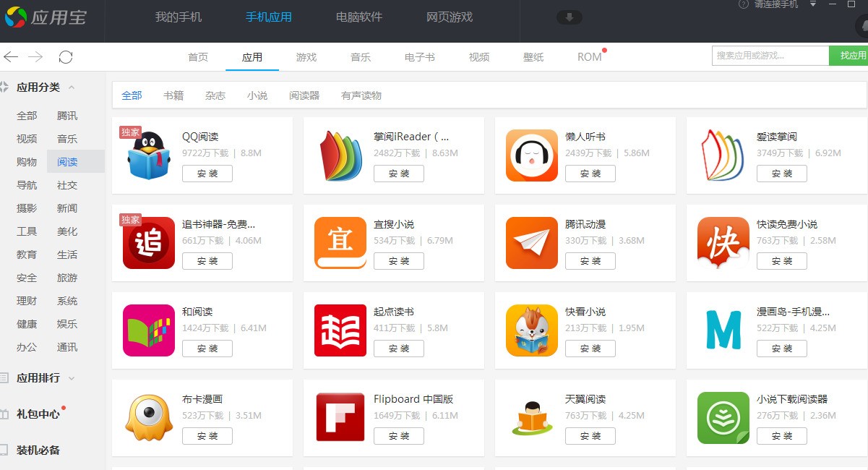Open the 布卡漫画 one-eyed monster icon
Image resolution: width=868 pixels, height=470 pixels.
pos(149,418)
